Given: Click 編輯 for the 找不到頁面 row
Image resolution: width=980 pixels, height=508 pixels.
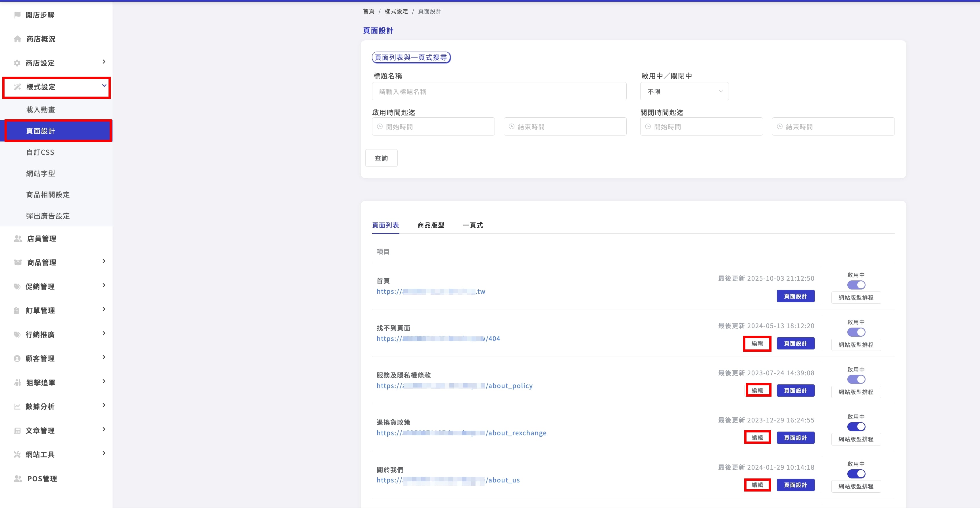Looking at the screenshot, I should (x=757, y=343).
